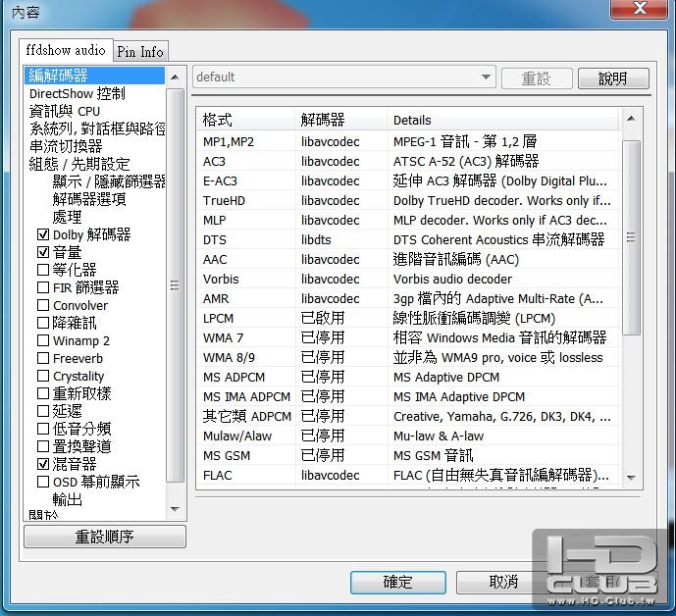Select 顯示 / 隱藏篩選器 item
This screenshot has width=676, height=616.
pos(109,181)
